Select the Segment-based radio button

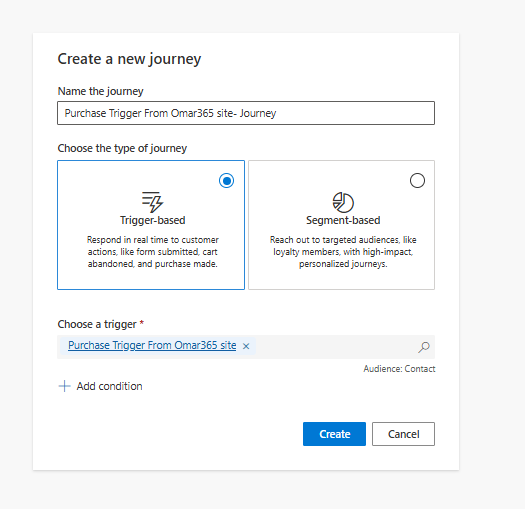click(417, 180)
